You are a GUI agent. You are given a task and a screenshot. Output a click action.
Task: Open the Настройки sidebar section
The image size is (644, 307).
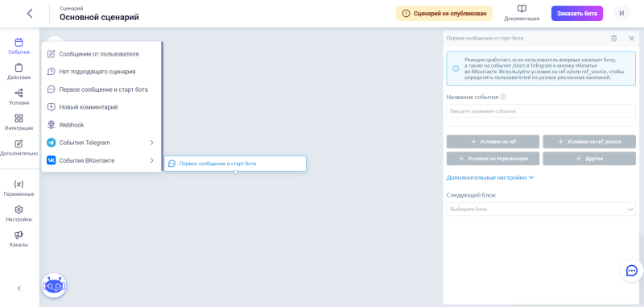tap(19, 214)
